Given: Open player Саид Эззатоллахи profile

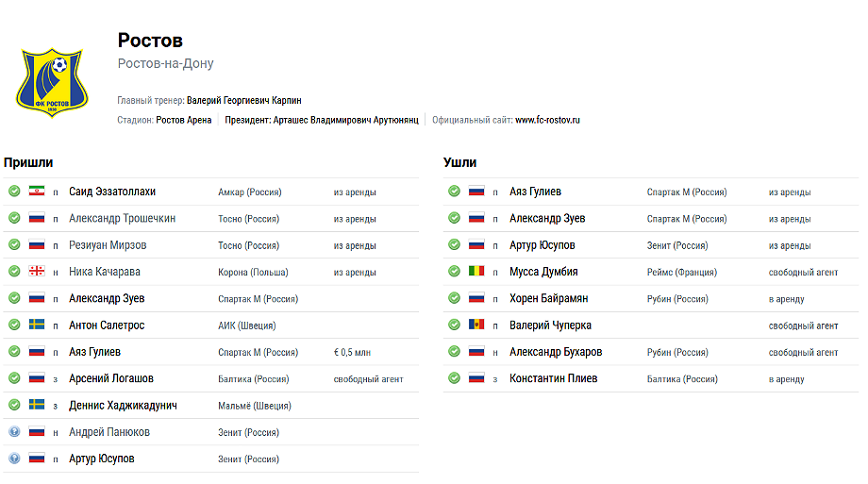Looking at the screenshot, I should pyautogui.click(x=112, y=192).
